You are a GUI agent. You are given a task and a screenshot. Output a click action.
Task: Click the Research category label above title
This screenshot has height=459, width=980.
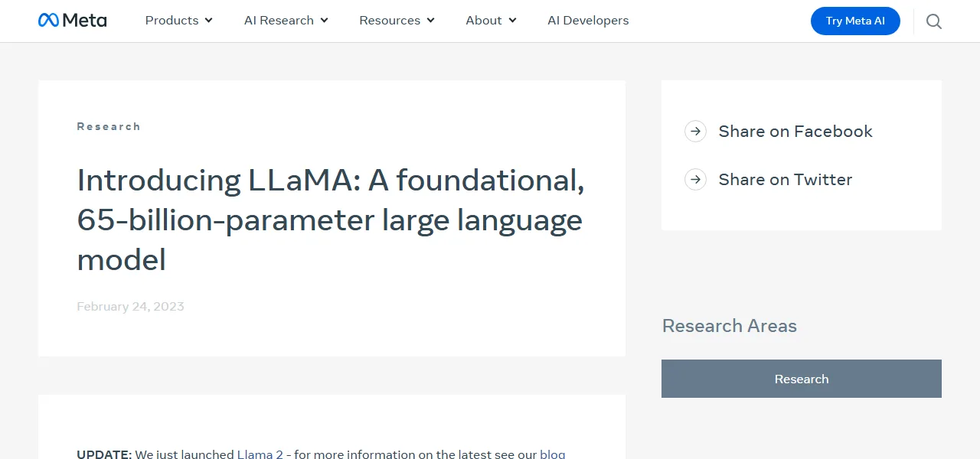pyautogui.click(x=109, y=126)
